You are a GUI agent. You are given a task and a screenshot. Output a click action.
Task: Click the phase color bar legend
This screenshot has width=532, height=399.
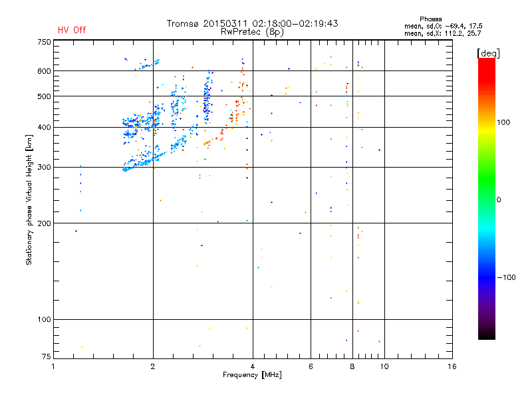tap(487, 198)
